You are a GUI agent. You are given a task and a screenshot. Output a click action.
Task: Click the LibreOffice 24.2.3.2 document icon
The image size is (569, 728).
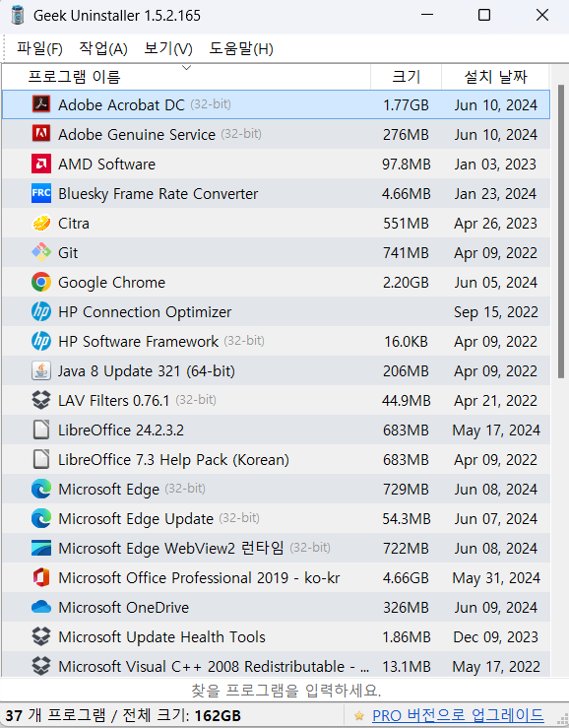41,430
